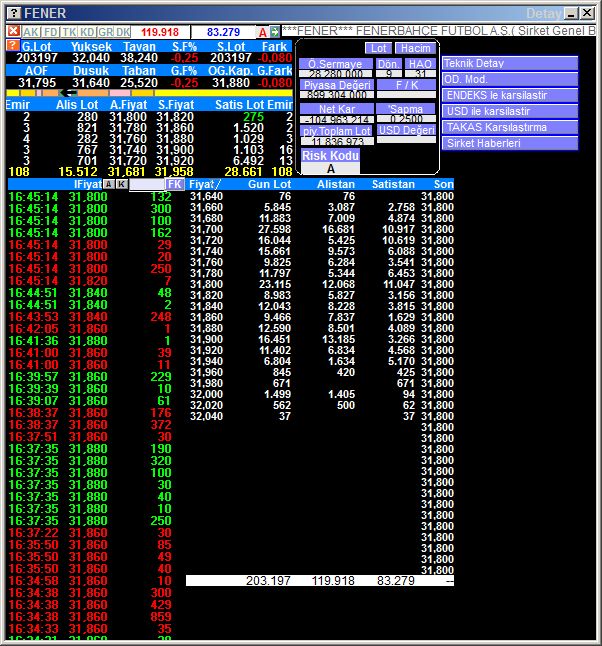Click the 'Sapma label
Screen dimensions: 602x646
[405, 109]
